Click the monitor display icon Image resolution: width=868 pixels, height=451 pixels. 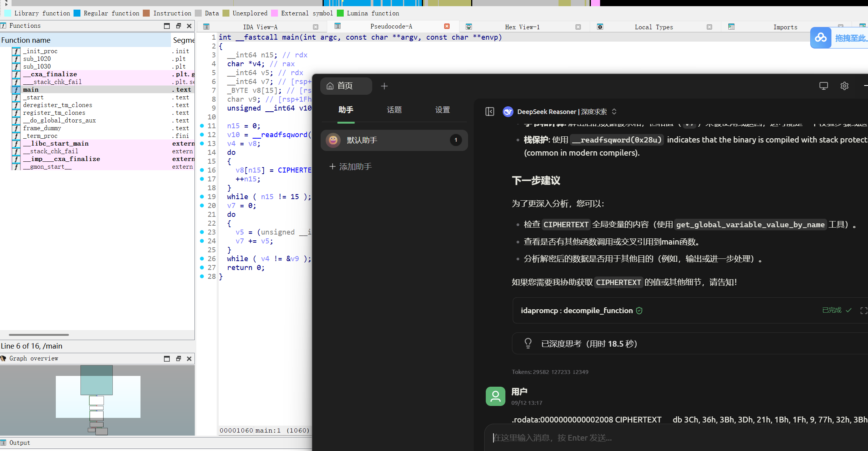823,86
